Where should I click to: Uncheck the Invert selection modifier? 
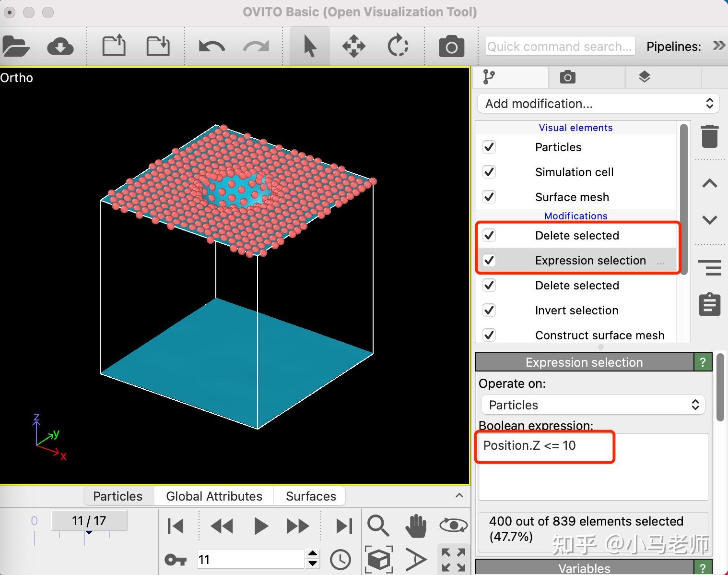click(489, 310)
